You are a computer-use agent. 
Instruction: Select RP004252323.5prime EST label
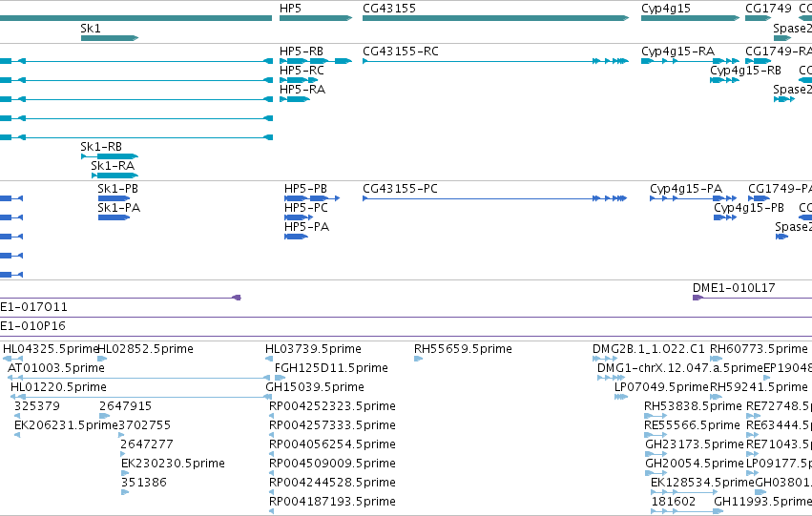click(x=332, y=406)
